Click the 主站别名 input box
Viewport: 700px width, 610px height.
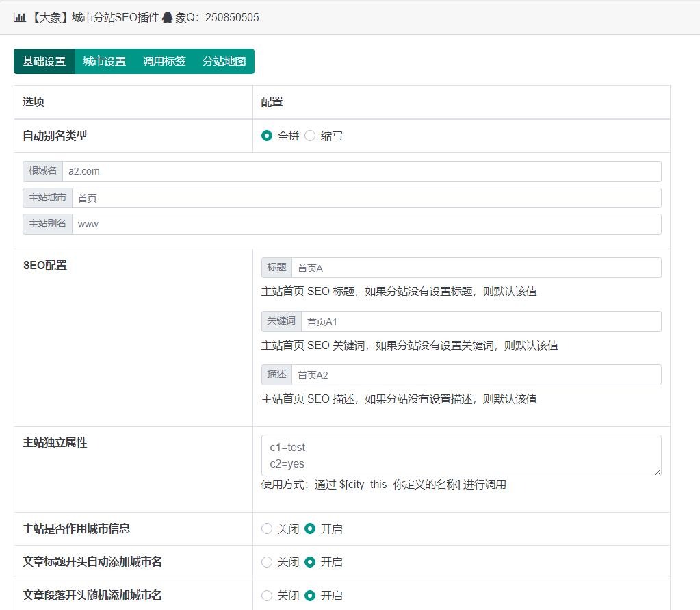pos(366,224)
